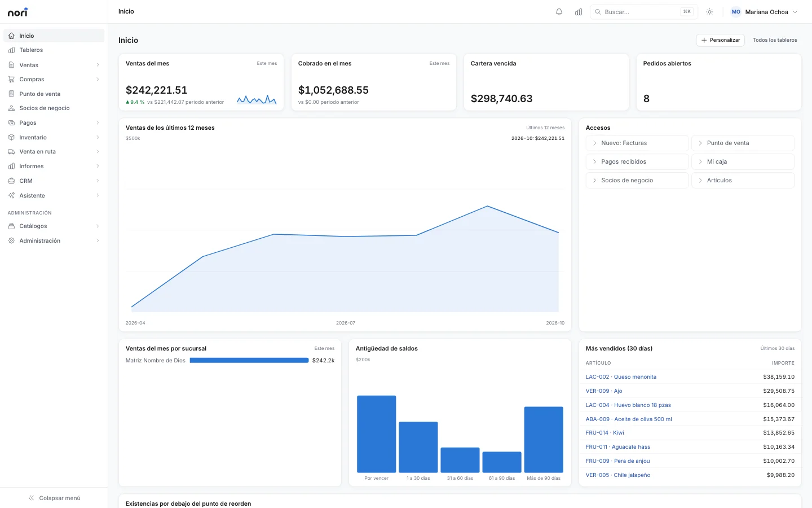Click the Más de 90 días bar
Viewport: 812px width, 508px height.
[544, 440]
